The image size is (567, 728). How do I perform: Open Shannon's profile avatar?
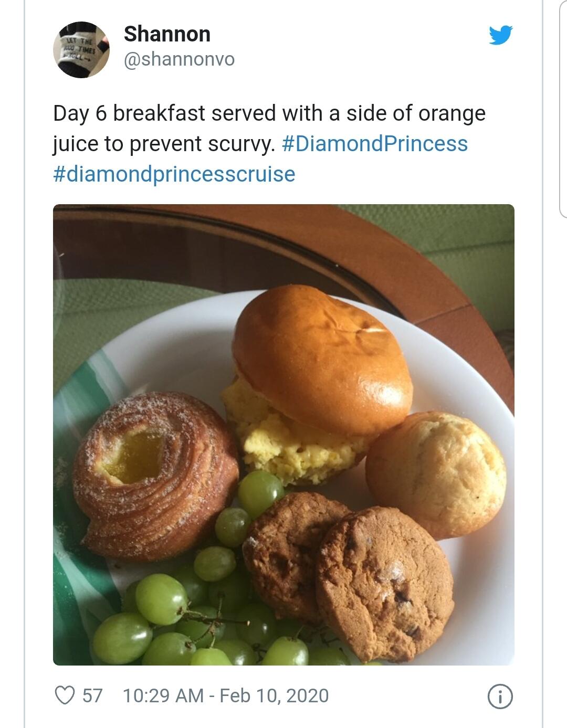coord(81,50)
